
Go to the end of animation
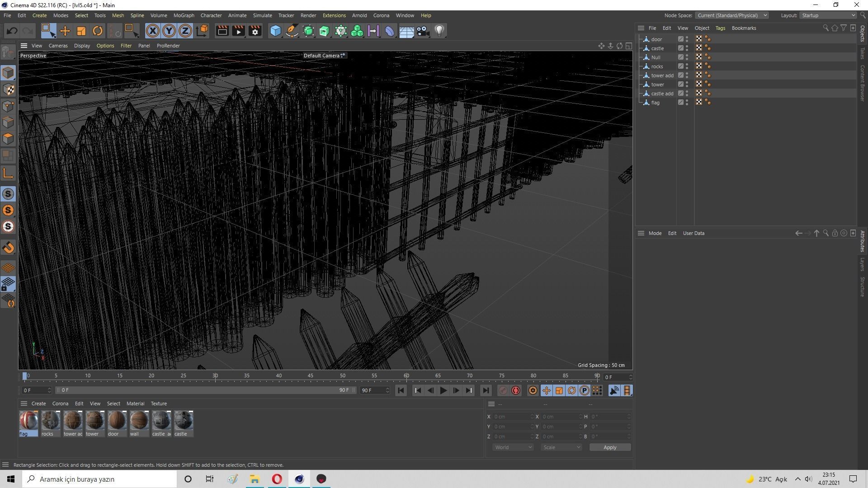point(485,390)
